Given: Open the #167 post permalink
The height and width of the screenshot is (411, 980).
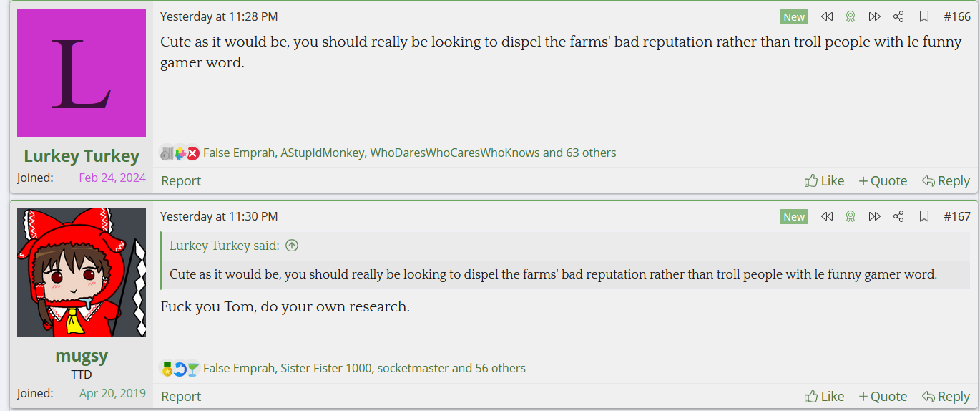Looking at the screenshot, I should click(956, 216).
